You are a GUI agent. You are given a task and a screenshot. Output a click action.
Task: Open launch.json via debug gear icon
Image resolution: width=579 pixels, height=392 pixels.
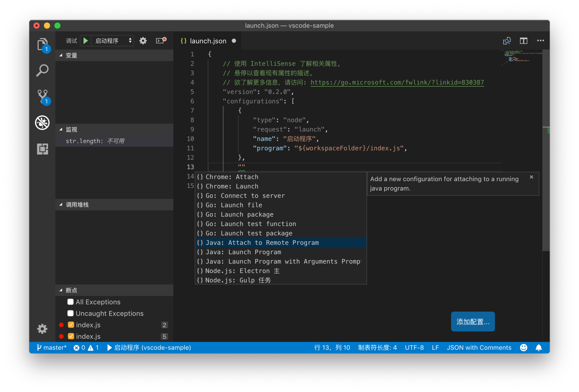[x=143, y=41]
